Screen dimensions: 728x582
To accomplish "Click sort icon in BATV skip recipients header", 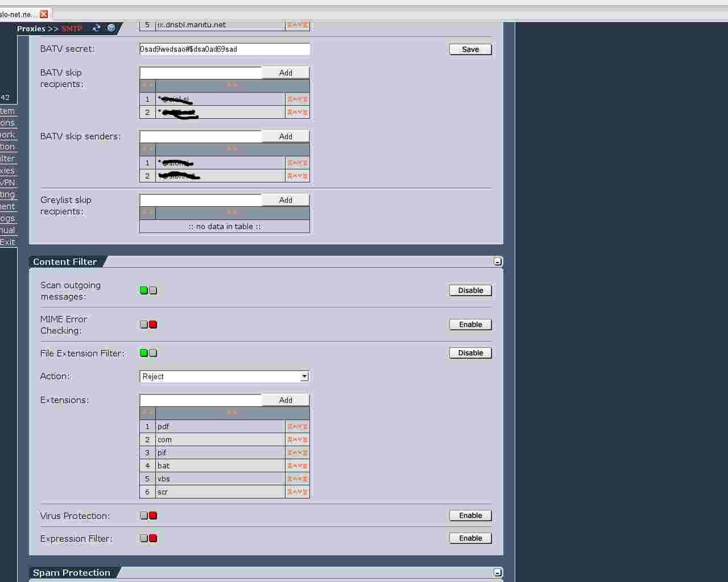I will [232, 85].
